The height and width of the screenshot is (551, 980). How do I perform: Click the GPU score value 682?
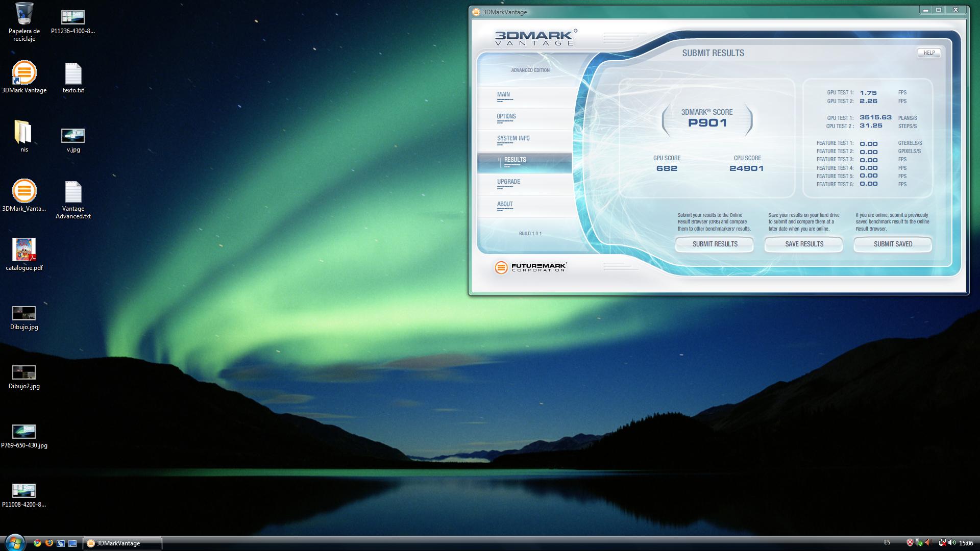(x=667, y=168)
